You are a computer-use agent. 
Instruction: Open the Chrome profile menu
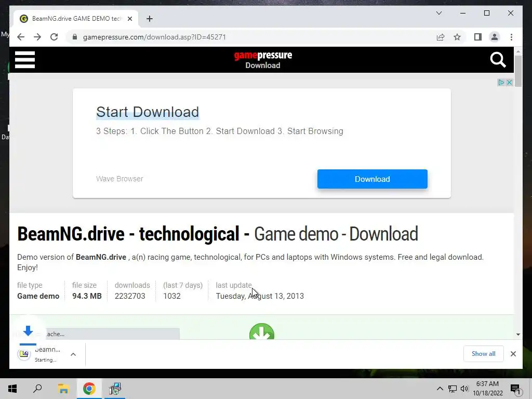coord(495,37)
